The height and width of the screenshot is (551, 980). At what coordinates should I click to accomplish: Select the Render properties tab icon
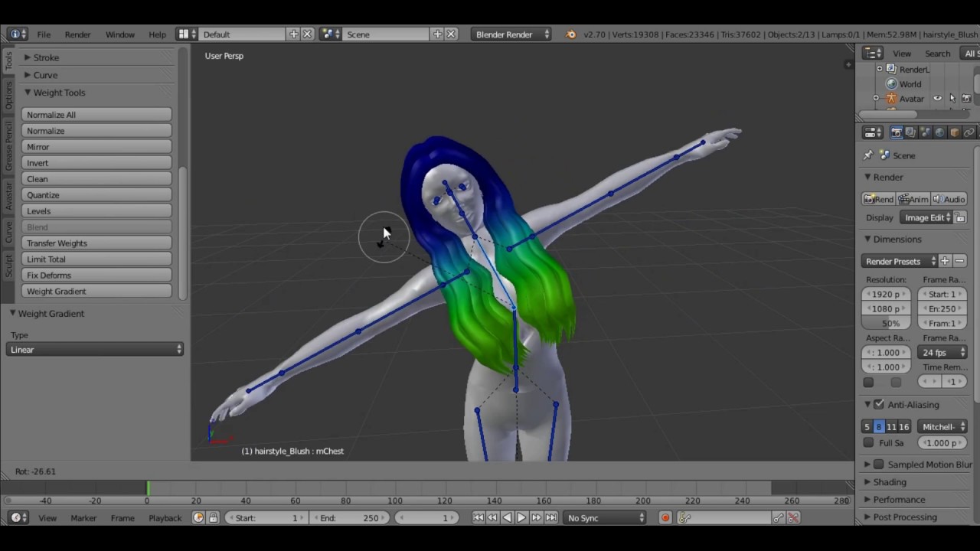[x=897, y=132]
